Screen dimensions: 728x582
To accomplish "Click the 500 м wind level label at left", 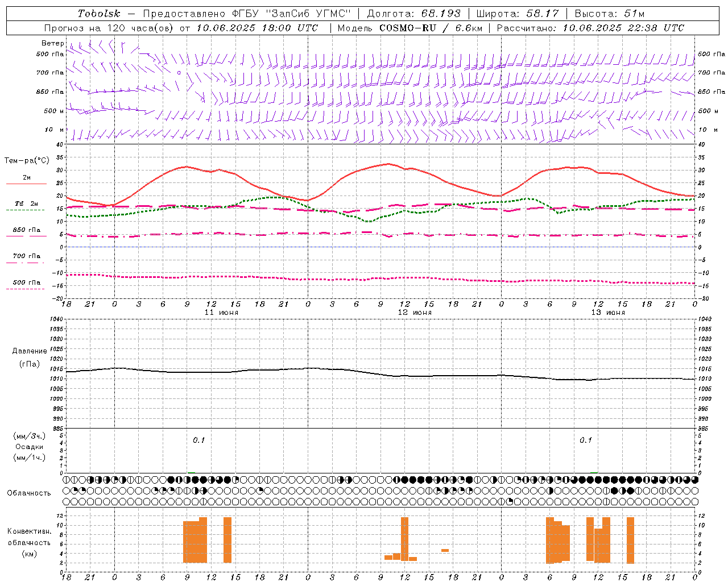I will [54, 111].
